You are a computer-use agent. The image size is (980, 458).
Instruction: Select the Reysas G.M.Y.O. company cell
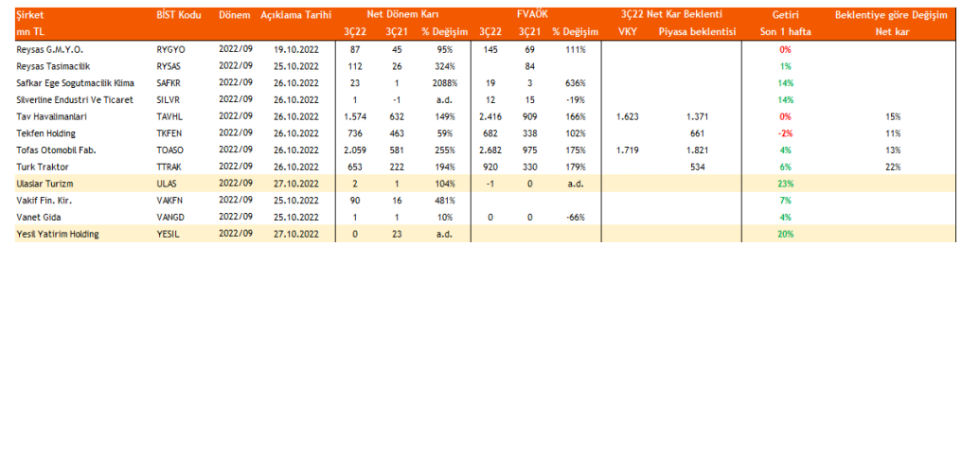point(48,49)
